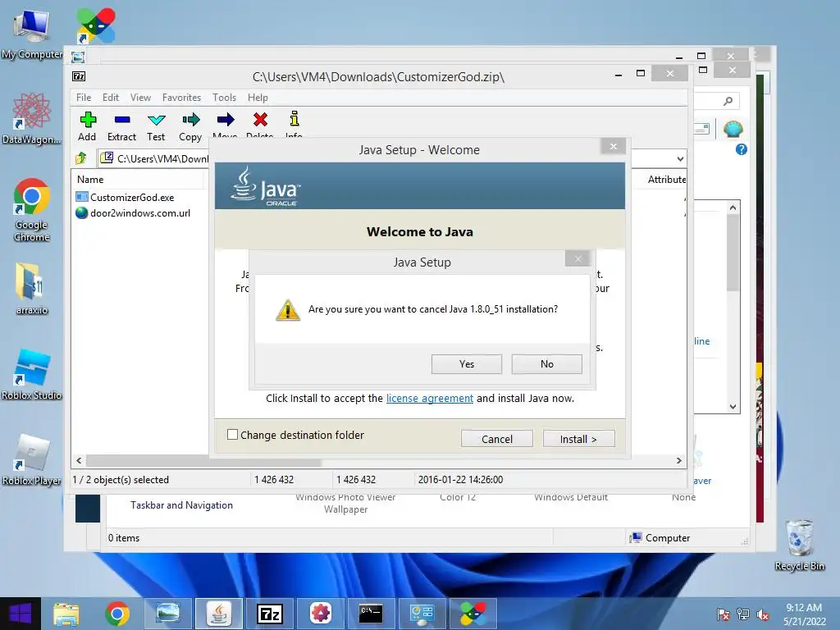Open the license agreement link

coord(430,398)
